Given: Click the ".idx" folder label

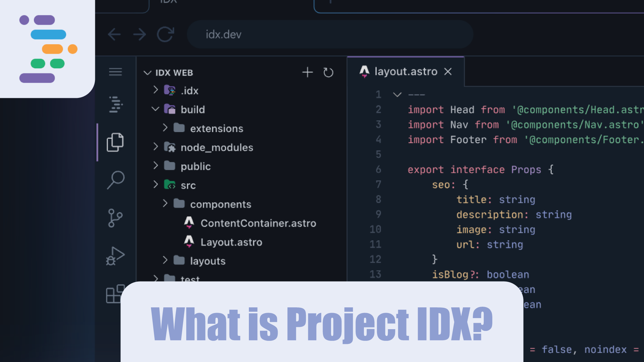Looking at the screenshot, I should click(190, 91).
